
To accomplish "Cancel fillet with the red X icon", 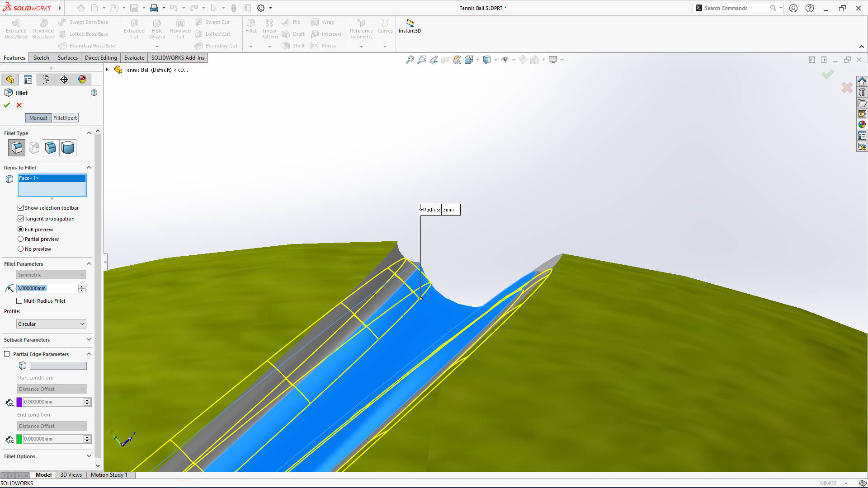I will pos(19,105).
